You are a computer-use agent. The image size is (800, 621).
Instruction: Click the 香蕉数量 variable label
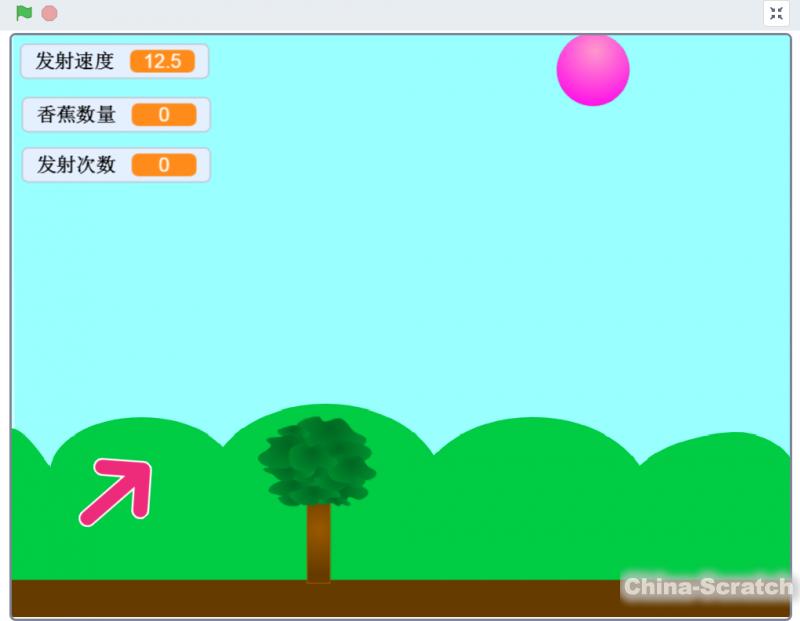point(76,115)
